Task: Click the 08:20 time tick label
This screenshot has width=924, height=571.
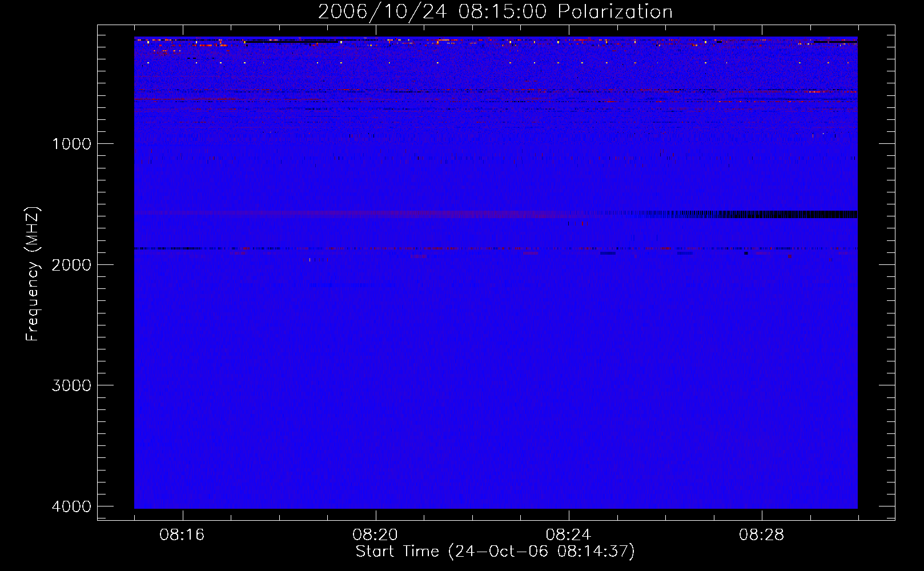Action: [x=375, y=535]
